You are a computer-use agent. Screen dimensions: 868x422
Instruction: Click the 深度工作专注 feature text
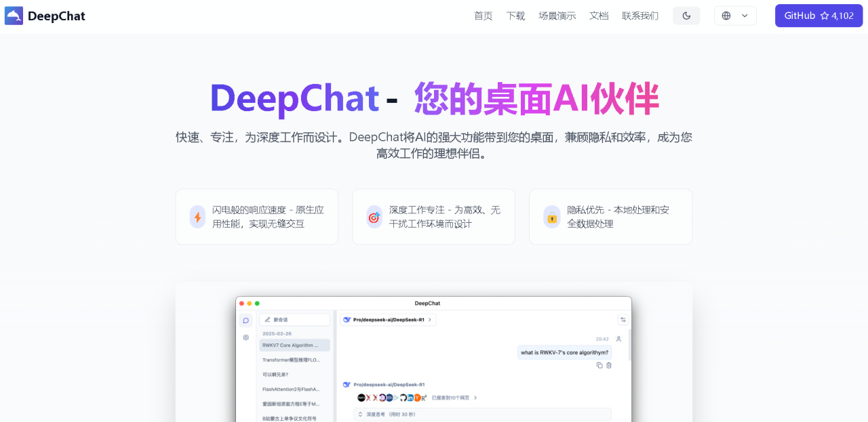click(445, 217)
